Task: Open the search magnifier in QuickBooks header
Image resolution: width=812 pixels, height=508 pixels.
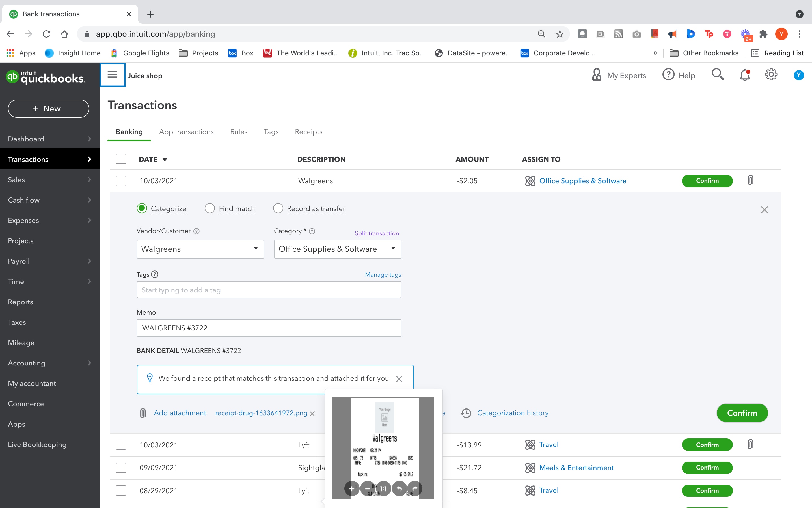Action: point(718,75)
